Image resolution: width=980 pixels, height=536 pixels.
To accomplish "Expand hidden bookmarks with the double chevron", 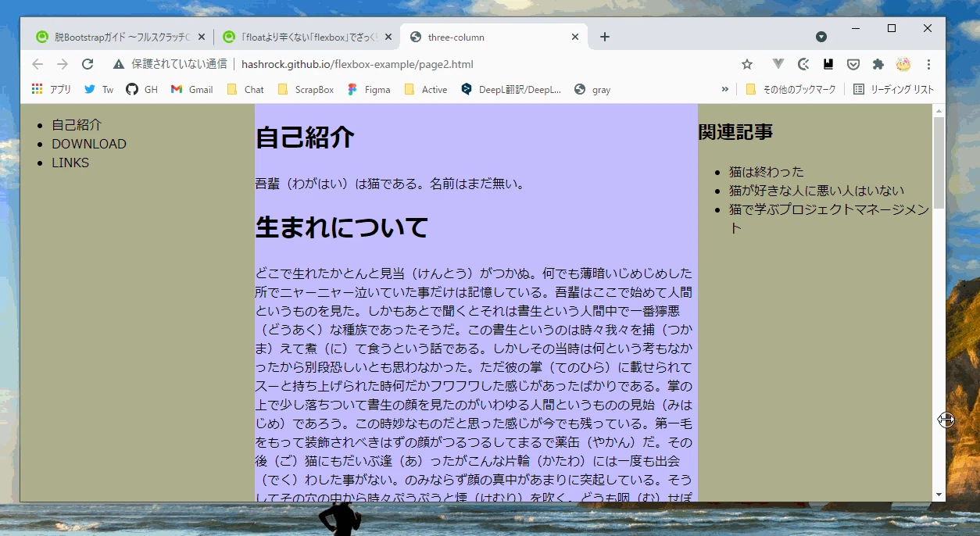I will pyautogui.click(x=725, y=89).
